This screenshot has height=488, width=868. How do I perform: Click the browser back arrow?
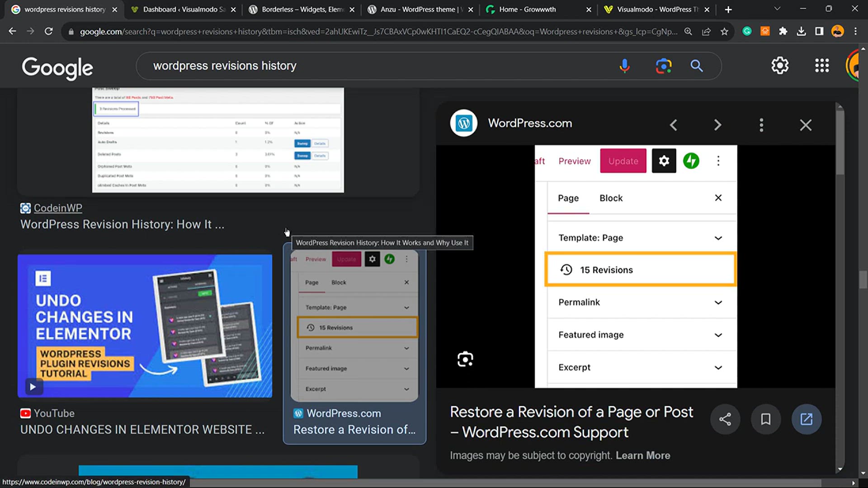[x=12, y=31]
